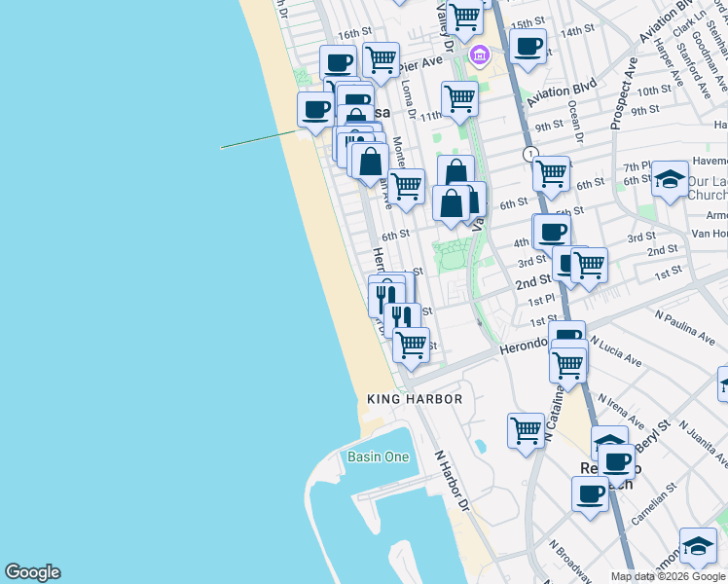Viewport: 728px width, 584px height.
Task: Click the cart marker near 11th St
Action: pyautogui.click(x=459, y=100)
